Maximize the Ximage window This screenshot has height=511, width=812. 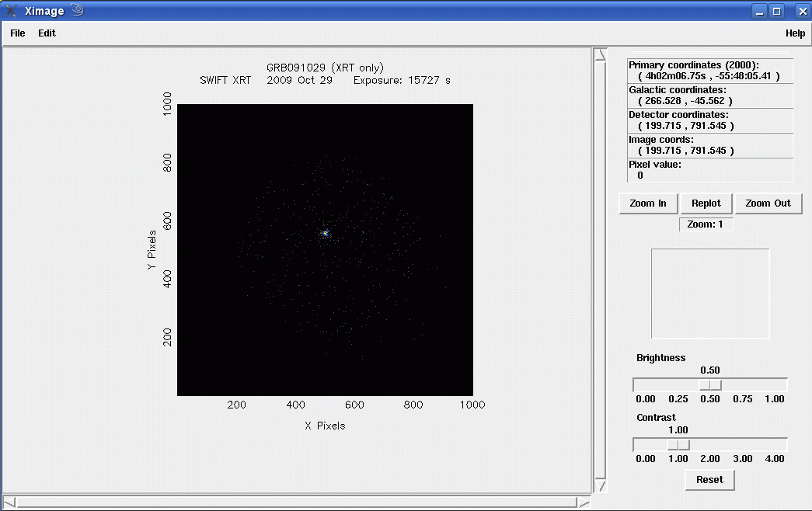point(777,11)
